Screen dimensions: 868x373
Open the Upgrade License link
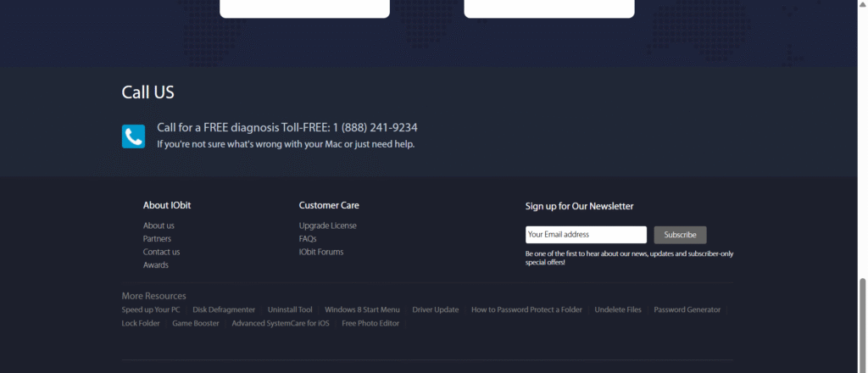[327, 225]
